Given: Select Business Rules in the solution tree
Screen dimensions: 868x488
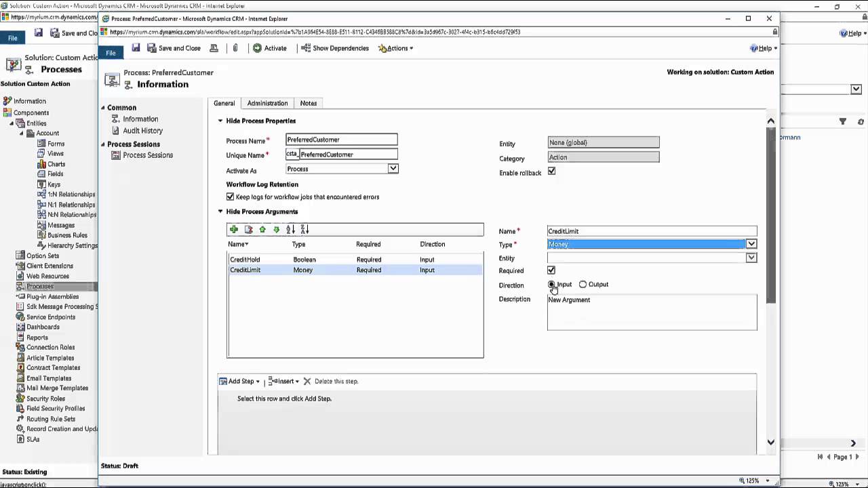Looking at the screenshot, I should click(67, 235).
